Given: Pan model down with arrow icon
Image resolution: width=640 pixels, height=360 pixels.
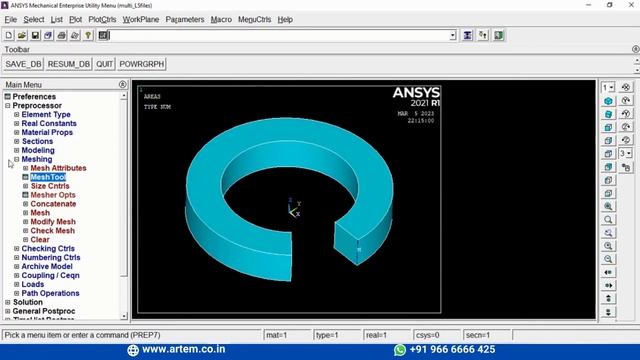Looking at the screenshot, I should click(x=608, y=312).
